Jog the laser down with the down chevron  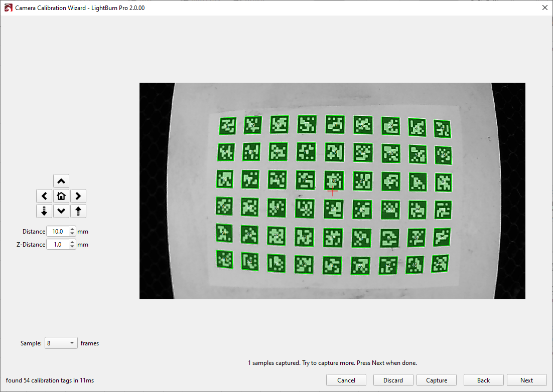click(x=61, y=211)
